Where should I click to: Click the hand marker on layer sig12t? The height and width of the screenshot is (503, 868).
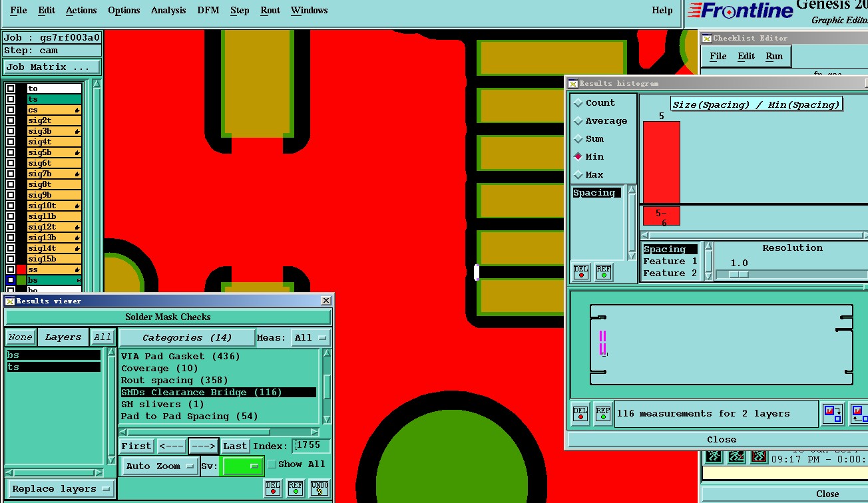tap(77, 227)
